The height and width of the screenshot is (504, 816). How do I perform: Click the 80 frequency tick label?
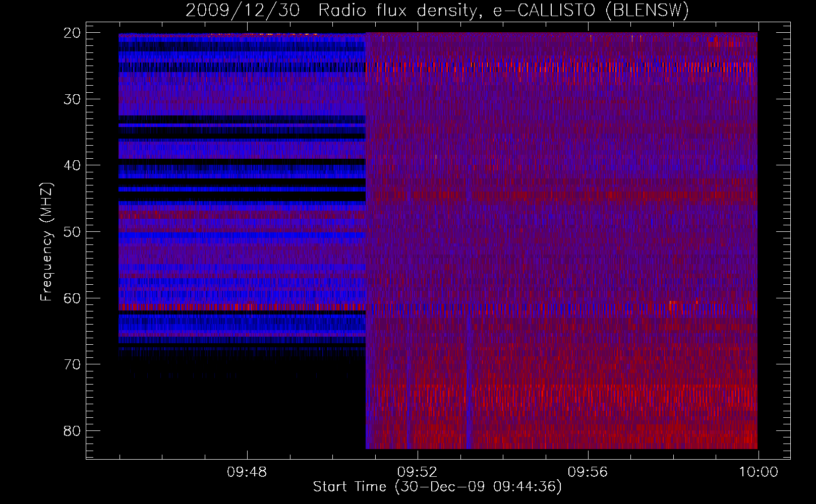(x=72, y=431)
